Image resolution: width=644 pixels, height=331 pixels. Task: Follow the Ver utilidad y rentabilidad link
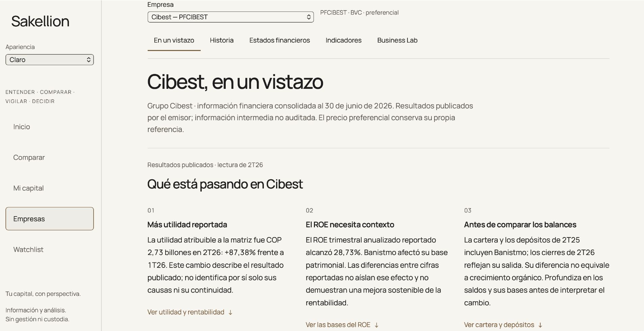click(190, 312)
